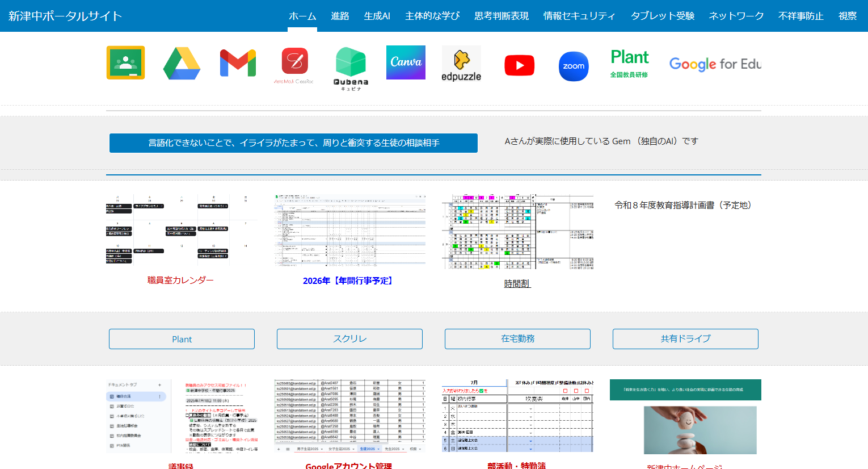Screen dimensions: 868x469
Task: Open the Zoom icon
Action: (574, 66)
